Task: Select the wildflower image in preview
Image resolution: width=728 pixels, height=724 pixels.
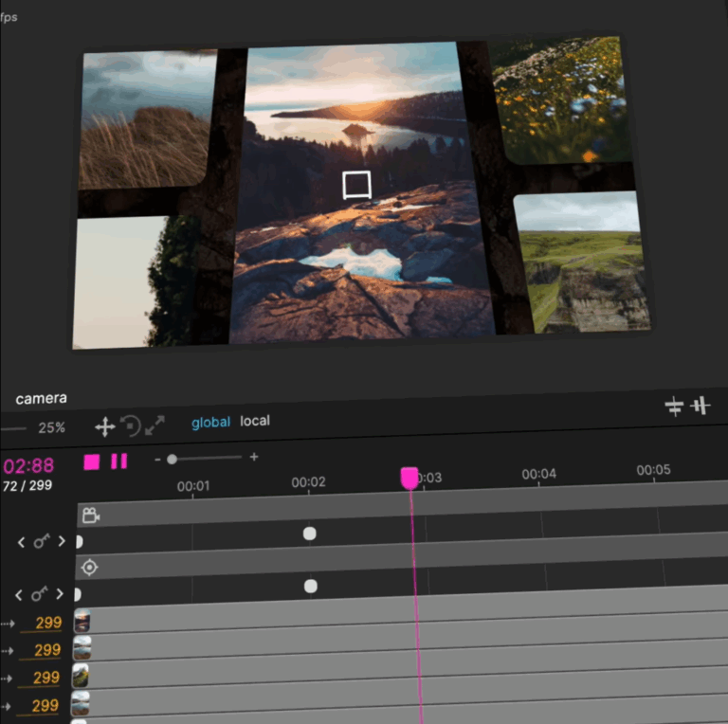Action: tap(561, 100)
